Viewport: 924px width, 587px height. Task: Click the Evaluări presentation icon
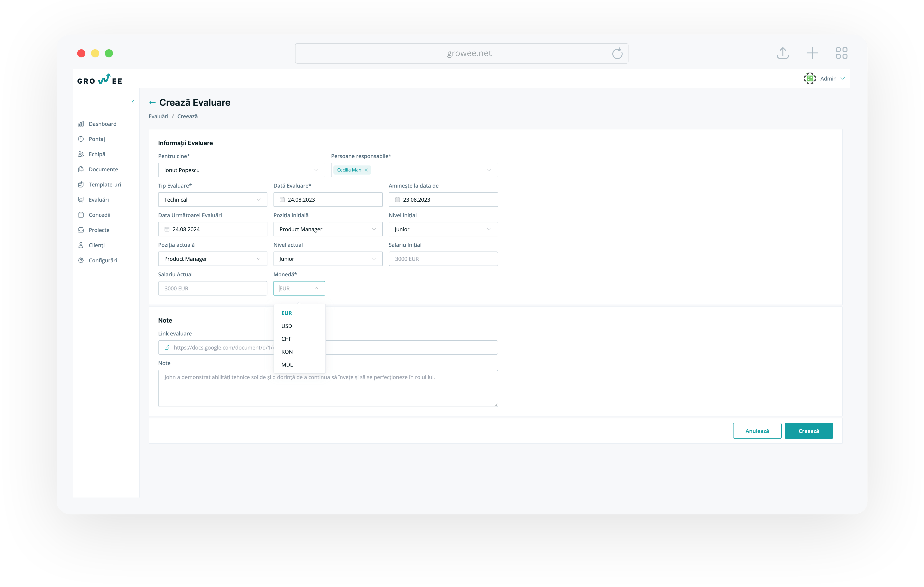tap(81, 200)
